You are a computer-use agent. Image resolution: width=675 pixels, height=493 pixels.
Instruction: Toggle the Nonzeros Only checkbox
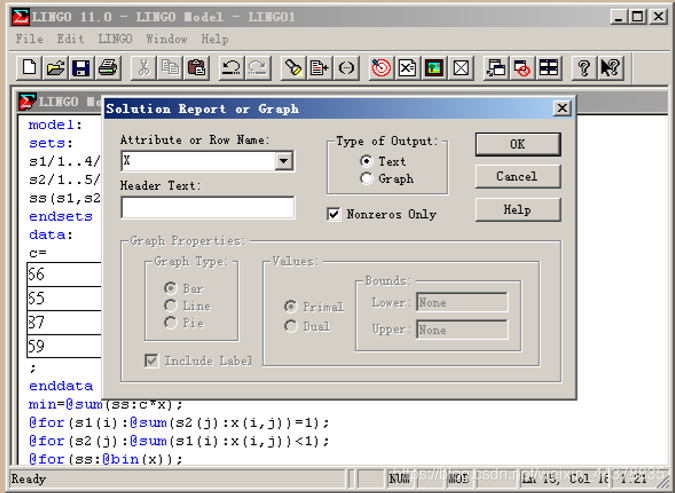coord(334,214)
